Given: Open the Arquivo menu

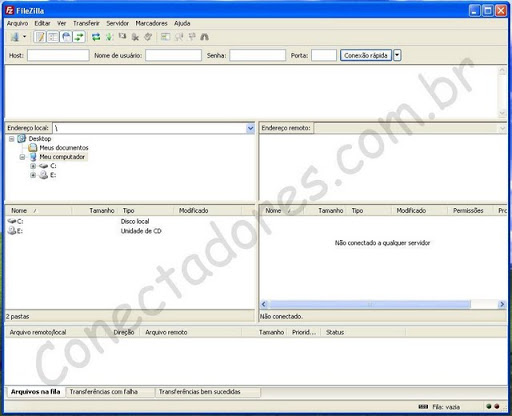Looking at the screenshot, I should (17, 23).
